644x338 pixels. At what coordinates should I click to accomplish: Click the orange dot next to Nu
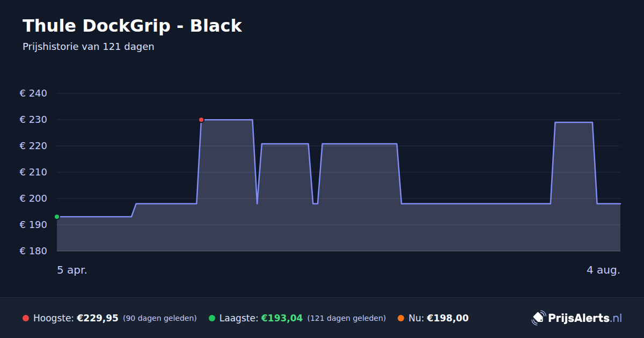point(401,318)
